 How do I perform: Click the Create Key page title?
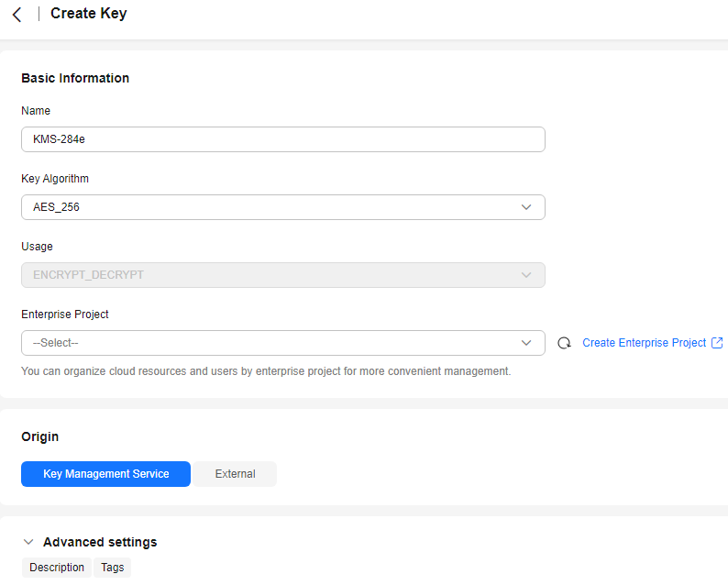click(89, 14)
